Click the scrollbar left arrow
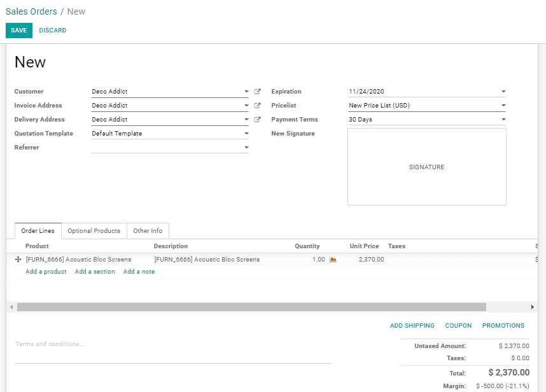 coord(11,307)
